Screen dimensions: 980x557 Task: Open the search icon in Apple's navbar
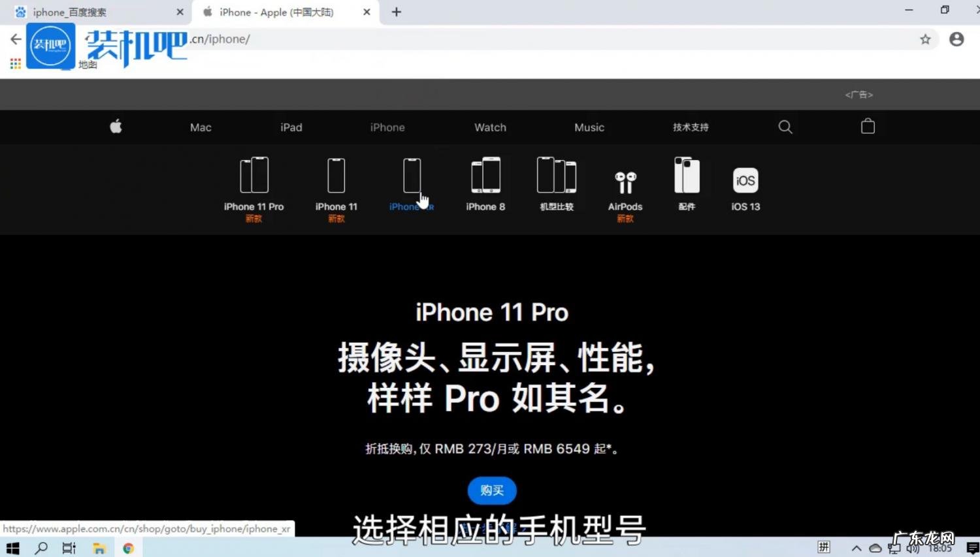point(785,127)
